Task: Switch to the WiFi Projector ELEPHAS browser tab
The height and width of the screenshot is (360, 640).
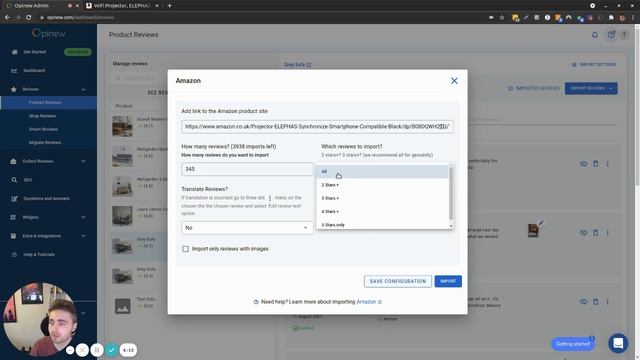Action: tap(122, 6)
